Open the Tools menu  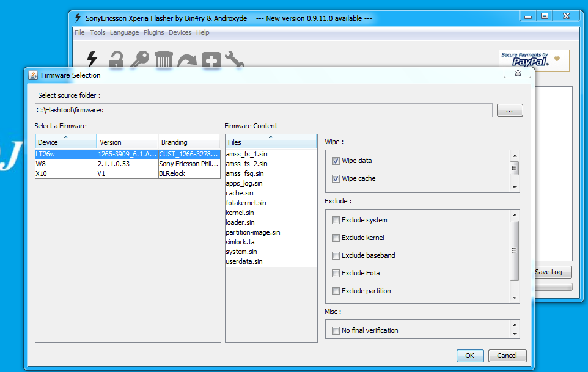98,32
